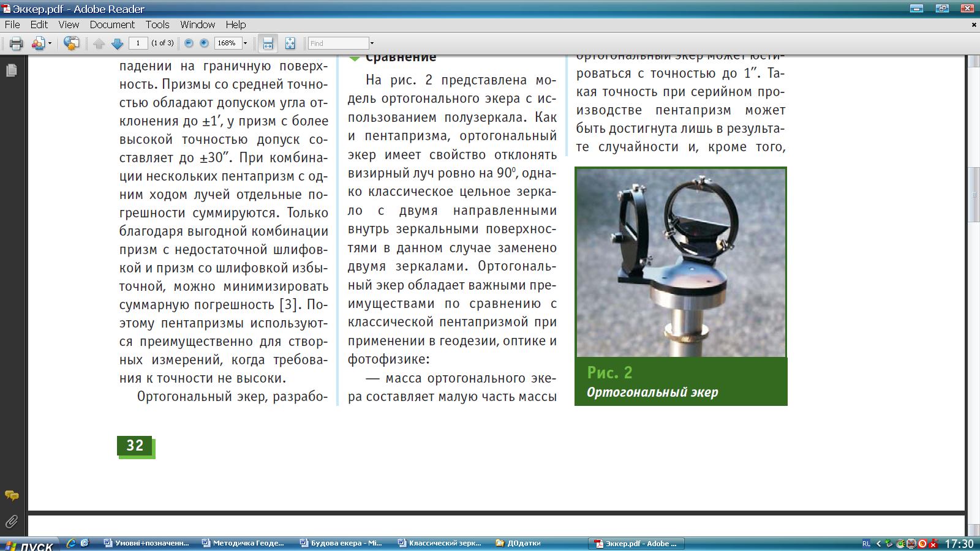Viewport: 980px width, 551px height.
Task: Click 'Эккер.pdf - Adobe ...' taskbar button
Action: (x=636, y=543)
